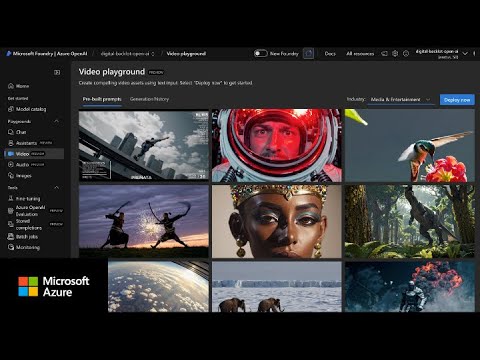Screen dimensions: 480x360
Task: Click the Fine-tuning sidebar label
Action: 28,199
